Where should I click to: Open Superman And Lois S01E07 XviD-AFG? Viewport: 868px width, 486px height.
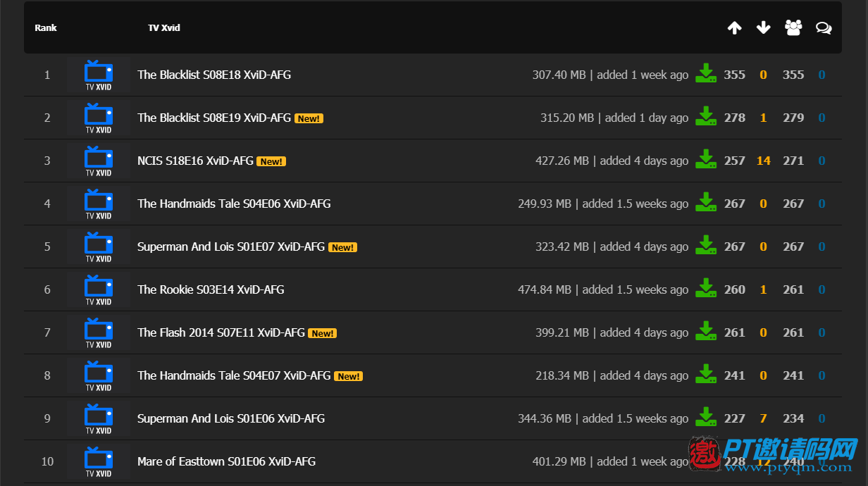pyautogui.click(x=231, y=247)
